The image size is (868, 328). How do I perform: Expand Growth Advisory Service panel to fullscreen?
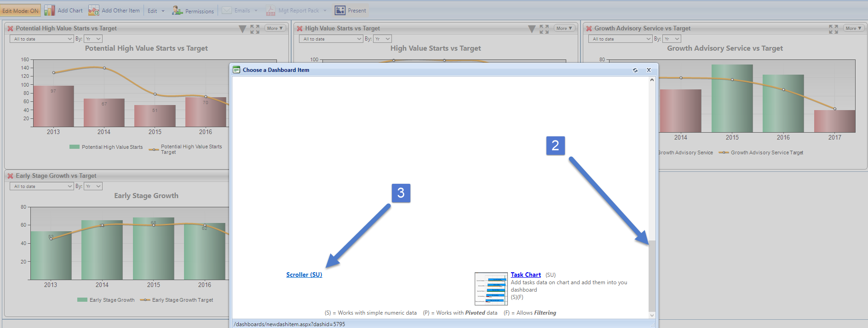click(x=834, y=29)
